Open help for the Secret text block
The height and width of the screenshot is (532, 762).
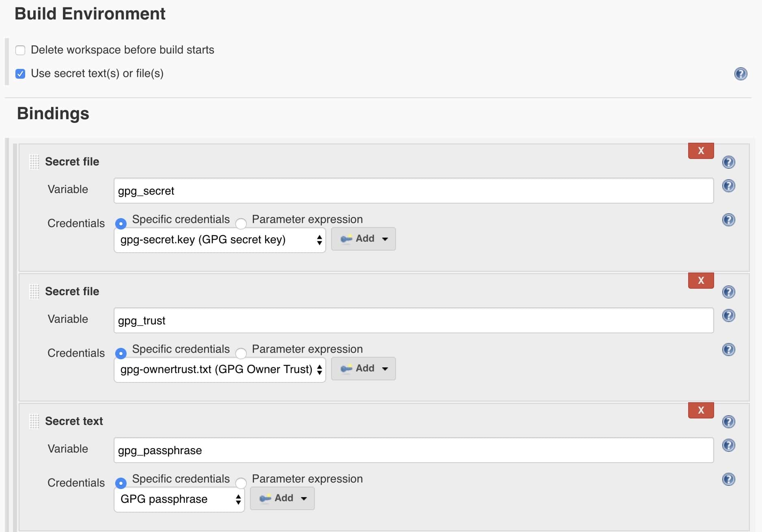coord(729,422)
